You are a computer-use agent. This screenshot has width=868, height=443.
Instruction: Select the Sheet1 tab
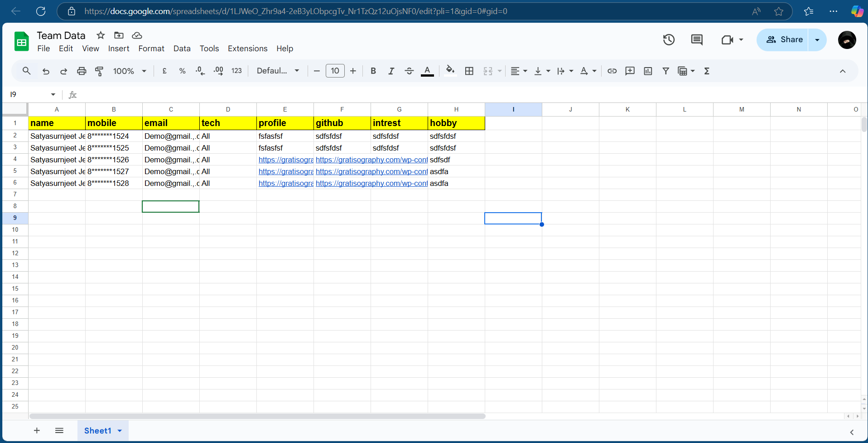(x=103, y=431)
